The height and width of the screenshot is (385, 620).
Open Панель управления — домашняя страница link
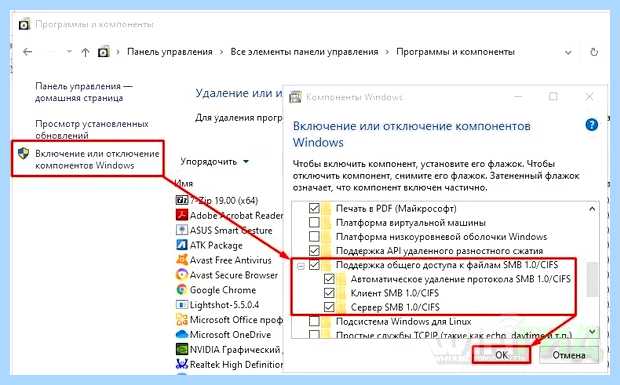coord(84,92)
